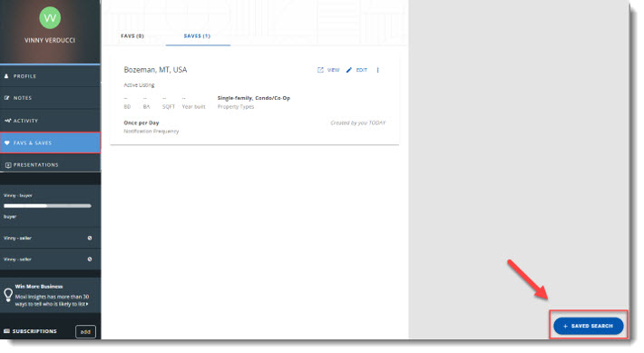Click the Subscriptions section label

point(34,331)
